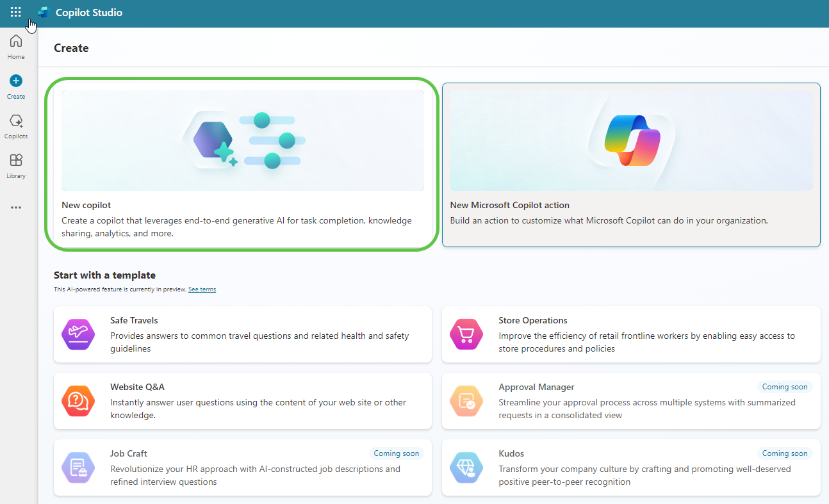Open the Microsoft 365 app launcher grid

click(x=15, y=12)
